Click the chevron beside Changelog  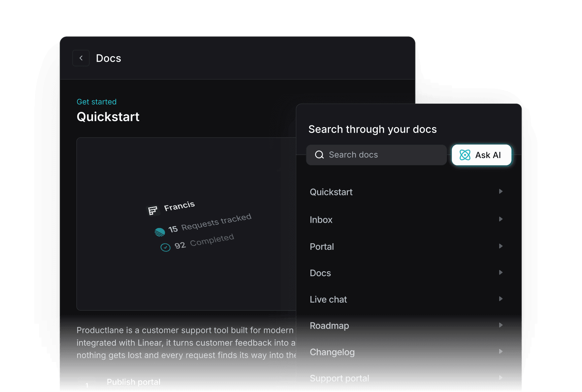[x=501, y=351]
